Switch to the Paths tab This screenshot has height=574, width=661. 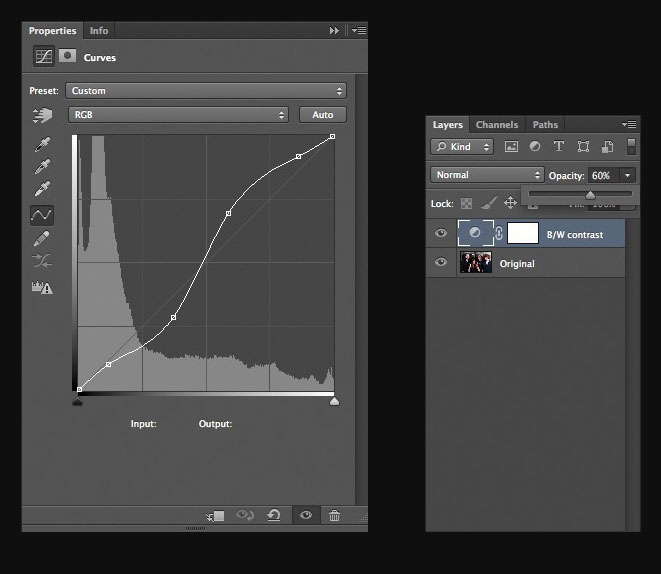(545, 125)
